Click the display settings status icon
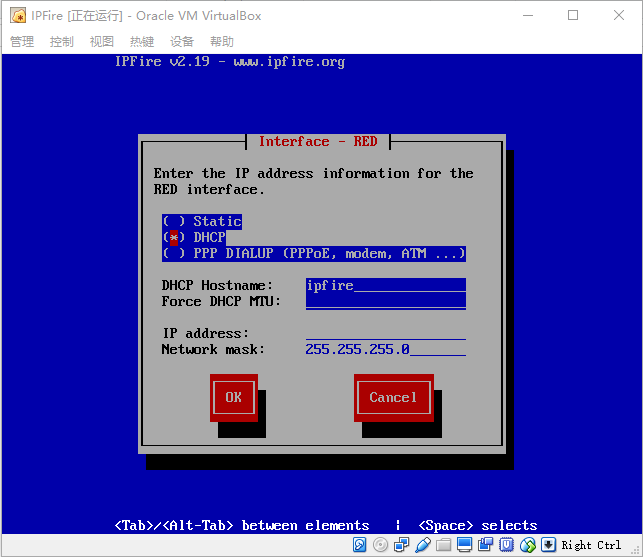The width and height of the screenshot is (643, 557). point(465,545)
